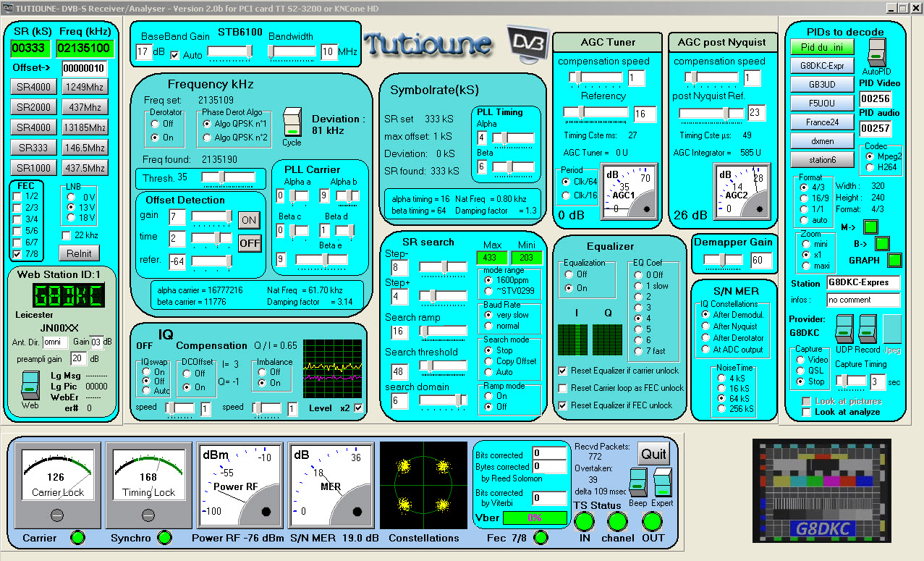924x561 pixels.
Task: Click the Power RF dBm meter
Action: click(240, 486)
